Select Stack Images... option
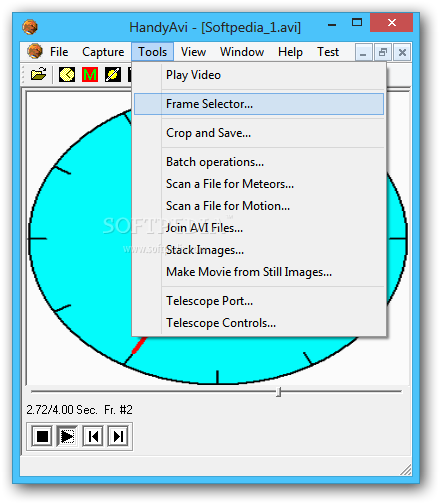440x504 pixels. click(259, 250)
